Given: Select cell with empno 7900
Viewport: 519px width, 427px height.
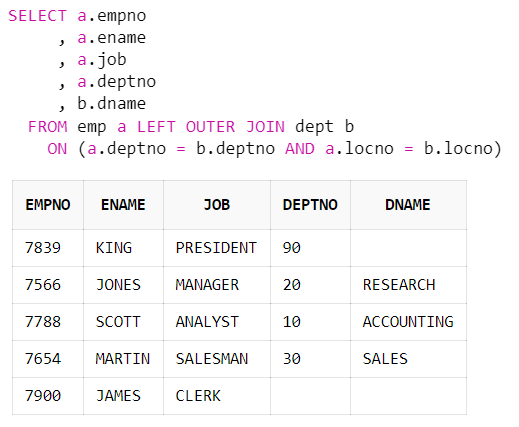Looking at the screenshot, I should (48, 396).
